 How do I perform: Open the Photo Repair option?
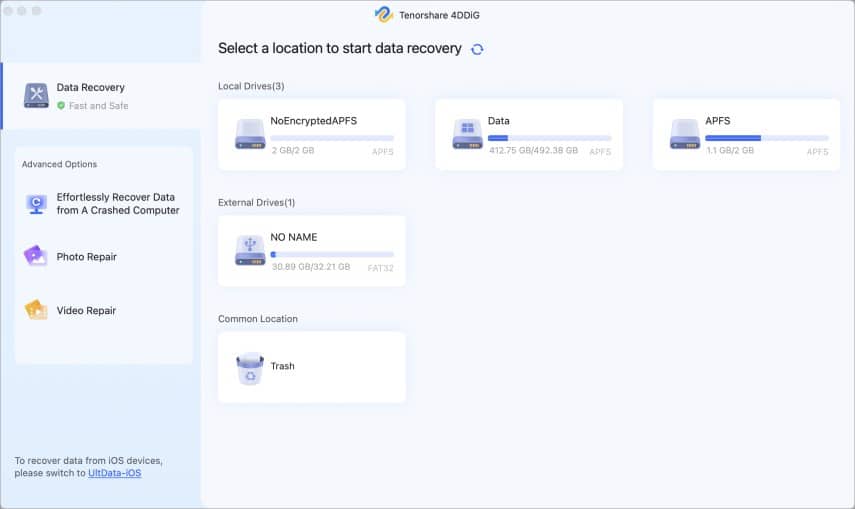[104, 256]
